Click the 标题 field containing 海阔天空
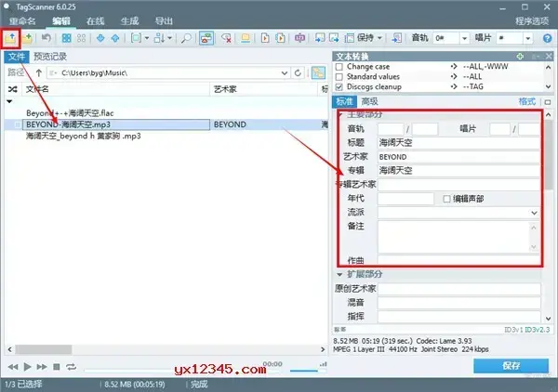 tap(458, 143)
